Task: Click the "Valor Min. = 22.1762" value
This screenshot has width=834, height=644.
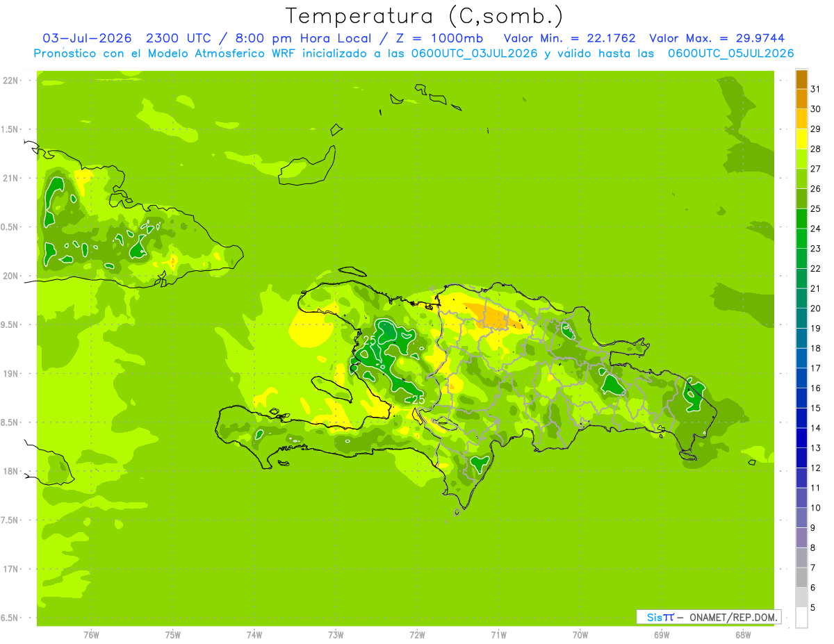Action: (569, 39)
